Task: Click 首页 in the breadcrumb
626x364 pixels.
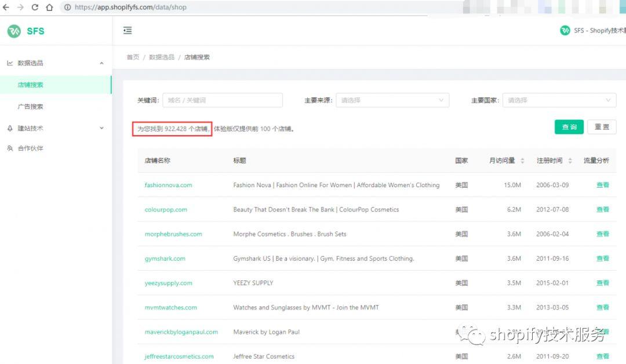Action: [133, 57]
